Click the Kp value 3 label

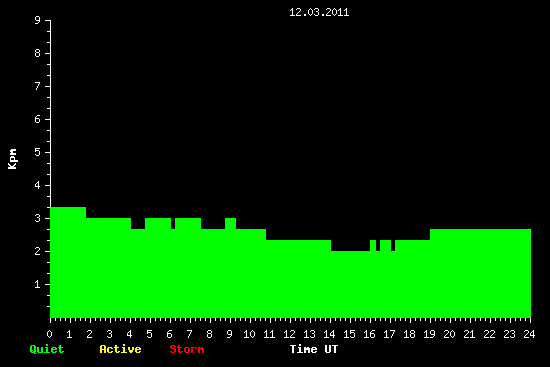38,218
